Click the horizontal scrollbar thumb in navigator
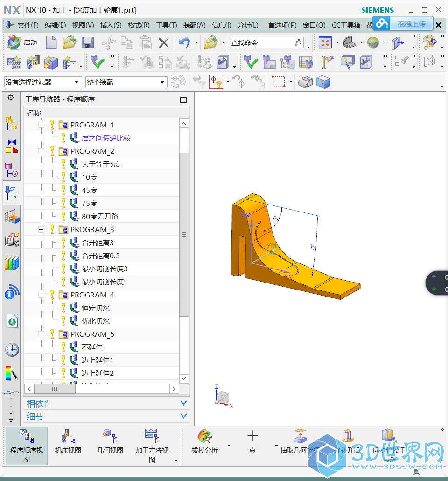This screenshot has width=448, height=481. point(55,389)
